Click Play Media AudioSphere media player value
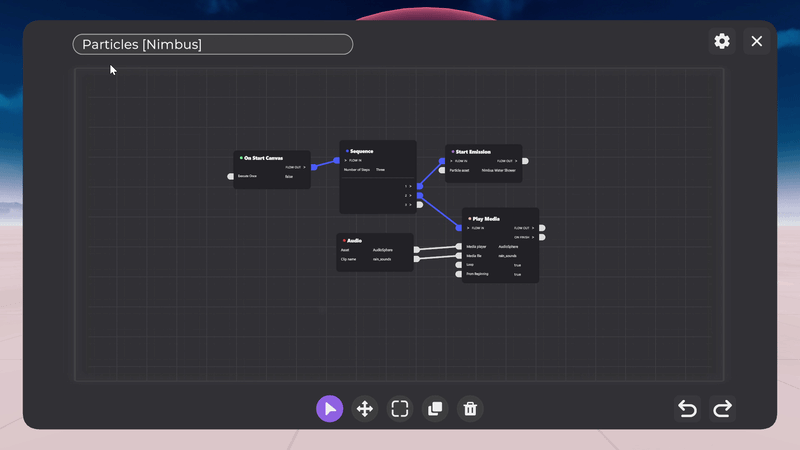The image size is (800, 450). (x=508, y=246)
